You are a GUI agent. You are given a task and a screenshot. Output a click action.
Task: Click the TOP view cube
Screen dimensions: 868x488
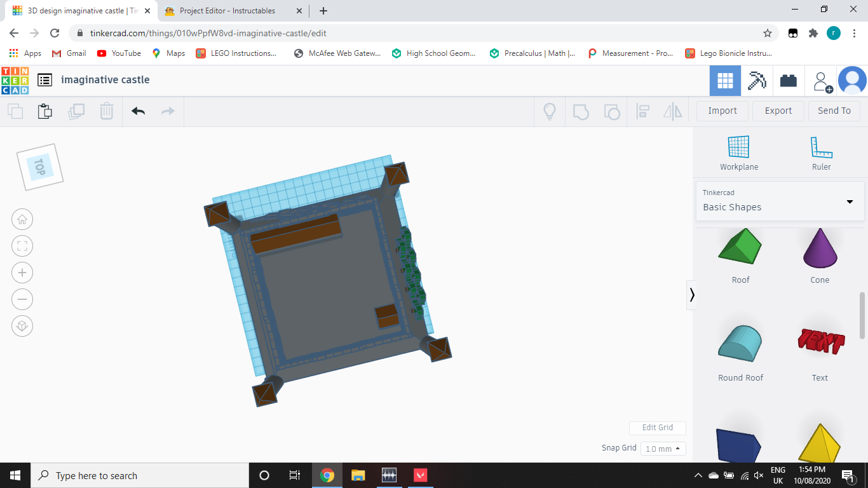coord(39,167)
